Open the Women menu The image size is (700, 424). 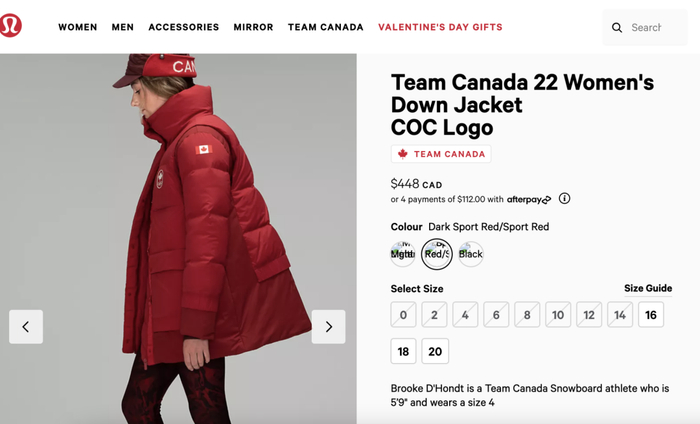click(78, 27)
